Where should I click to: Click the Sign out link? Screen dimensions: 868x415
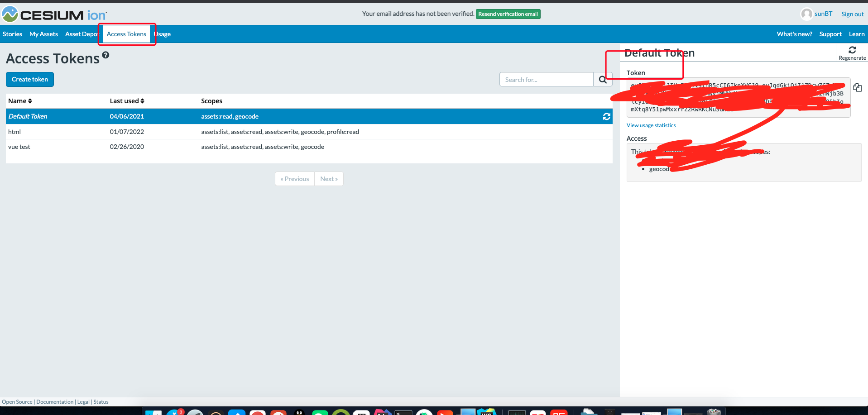(x=852, y=14)
